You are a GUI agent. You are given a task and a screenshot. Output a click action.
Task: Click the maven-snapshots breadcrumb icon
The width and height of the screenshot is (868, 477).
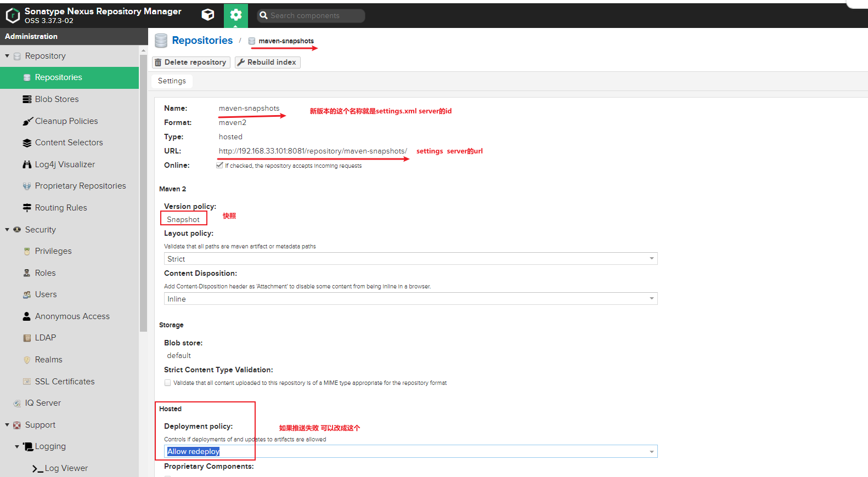point(252,41)
